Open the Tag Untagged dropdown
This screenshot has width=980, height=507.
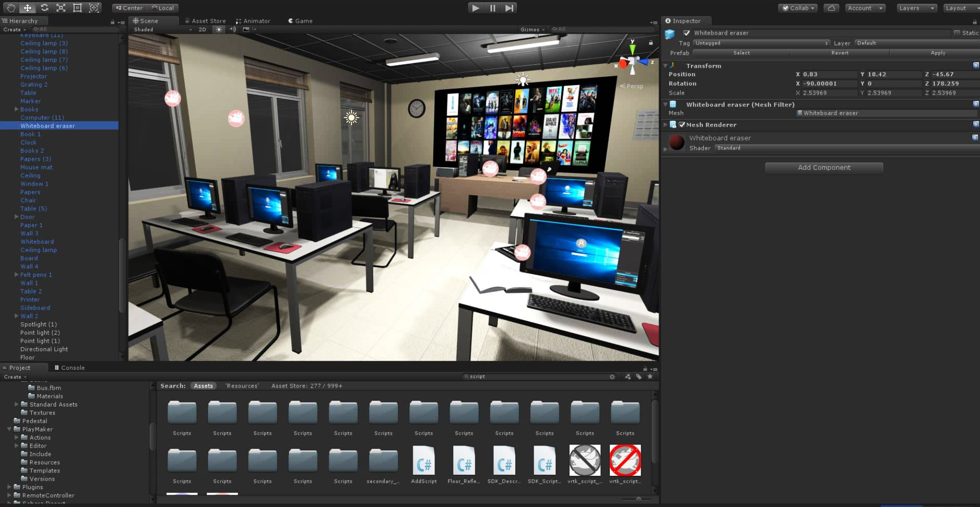pyautogui.click(x=761, y=43)
